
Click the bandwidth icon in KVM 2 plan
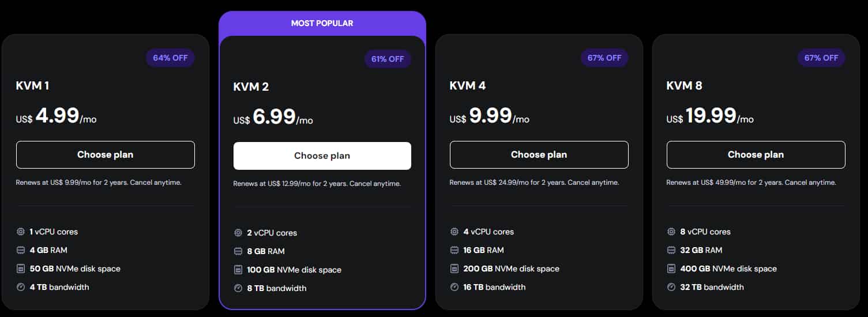tap(238, 288)
